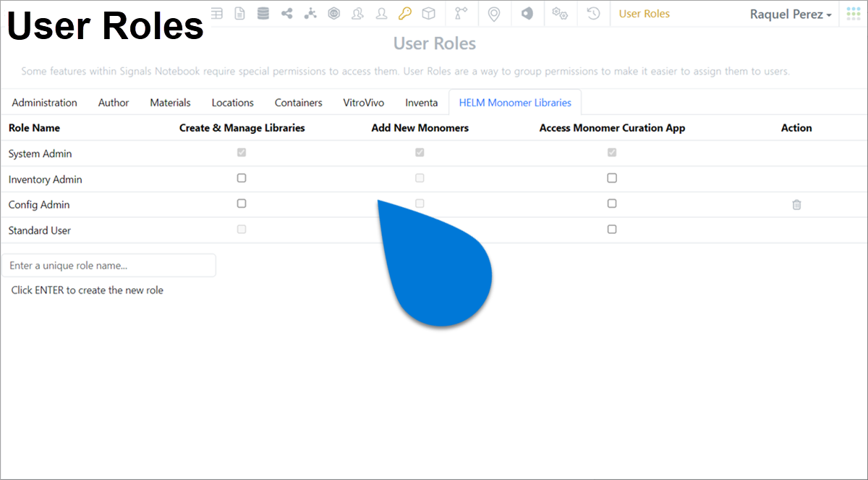Click the single user icon

[x=381, y=13]
